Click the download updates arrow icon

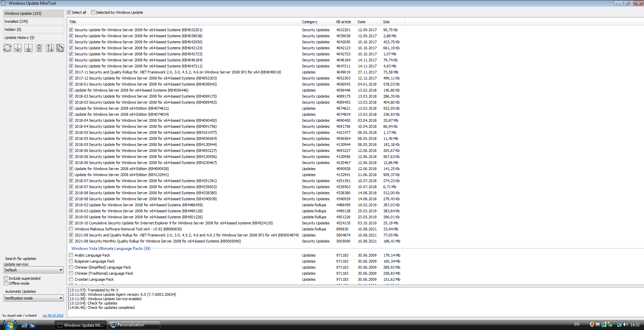coord(18,48)
